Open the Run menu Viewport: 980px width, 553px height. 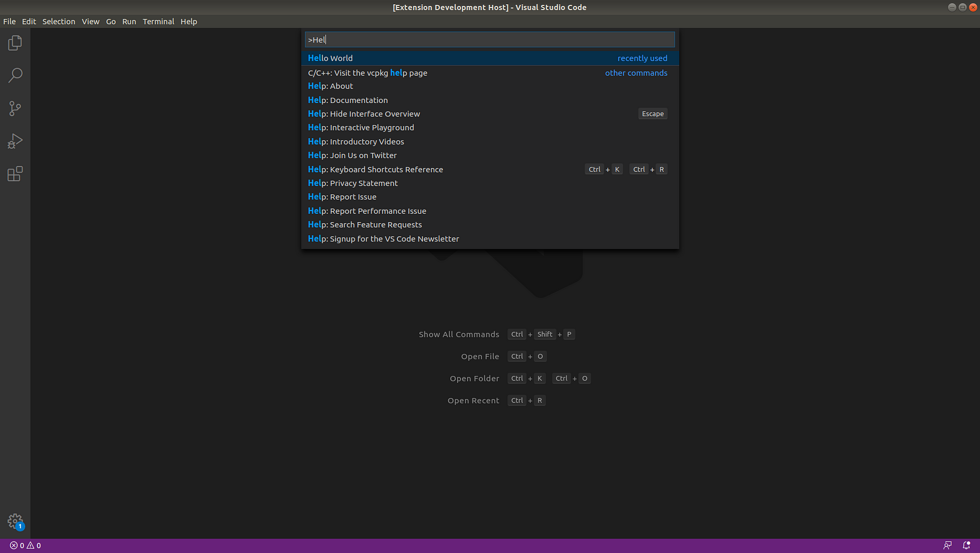(129, 21)
